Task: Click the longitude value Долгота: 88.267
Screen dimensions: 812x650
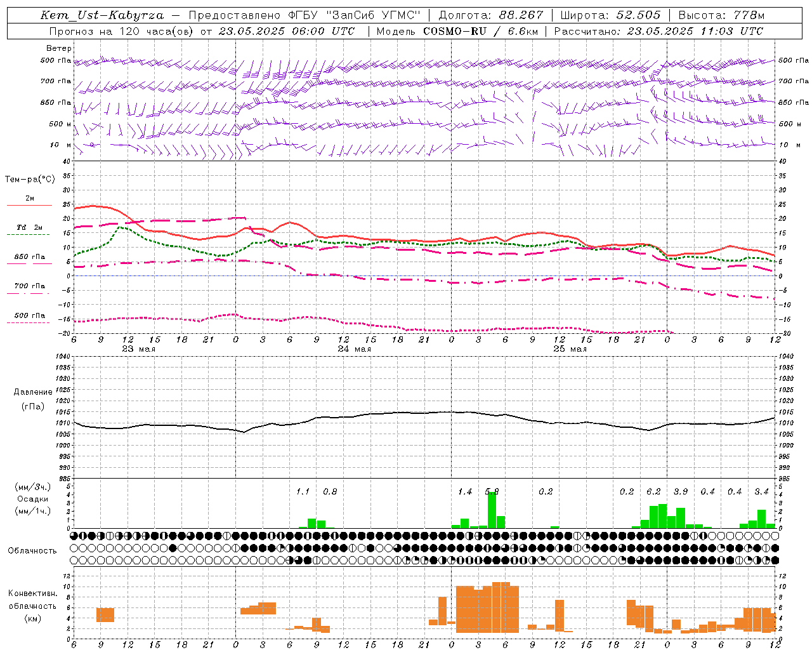Action: click(x=491, y=15)
